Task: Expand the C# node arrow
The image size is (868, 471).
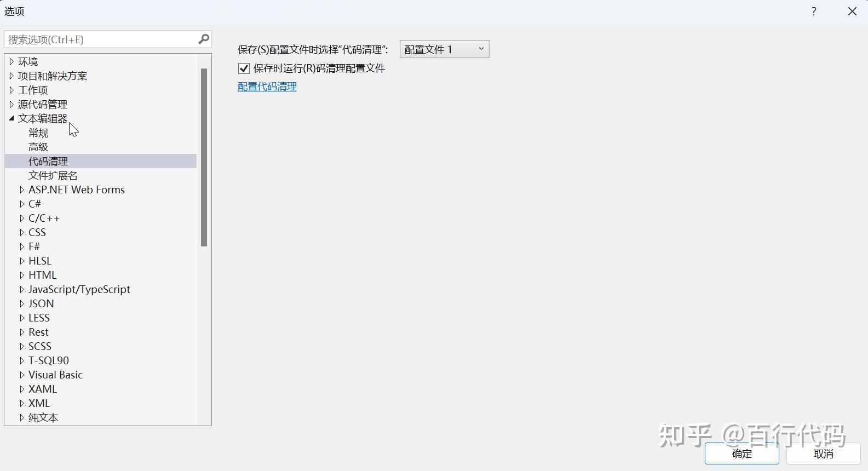Action: point(22,204)
